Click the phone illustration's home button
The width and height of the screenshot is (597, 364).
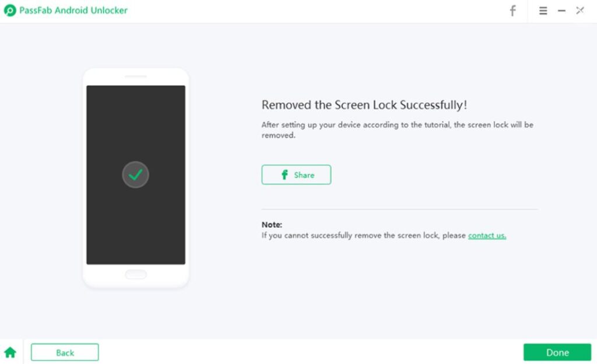(x=136, y=274)
